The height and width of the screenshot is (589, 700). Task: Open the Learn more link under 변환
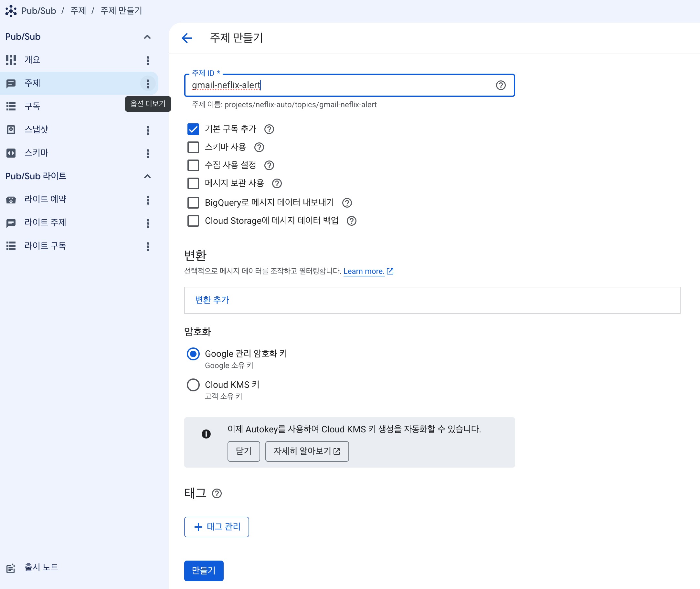point(368,271)
